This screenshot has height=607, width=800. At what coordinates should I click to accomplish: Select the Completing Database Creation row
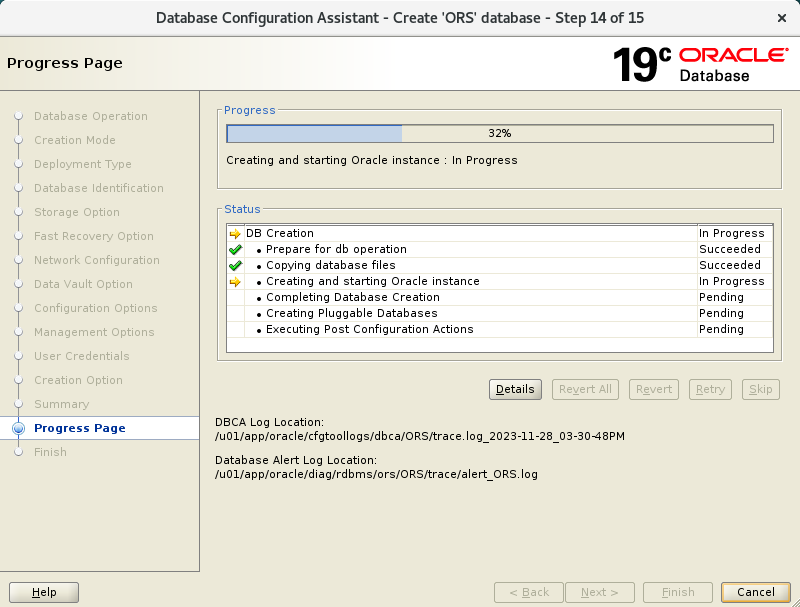500,297
